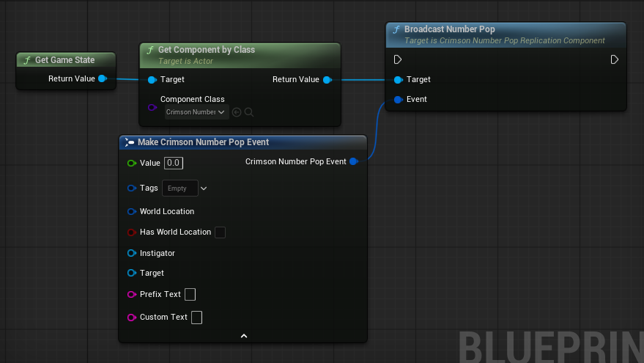Screen dimensions: 644x363
Task: Click the 'Instigator' label
Action: (158, 253)
